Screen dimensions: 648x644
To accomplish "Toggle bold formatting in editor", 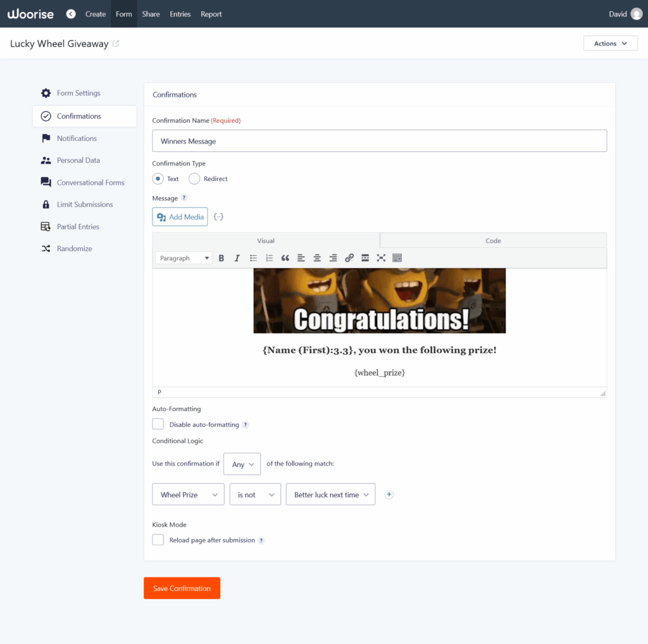I will click(x=221, y=258).
